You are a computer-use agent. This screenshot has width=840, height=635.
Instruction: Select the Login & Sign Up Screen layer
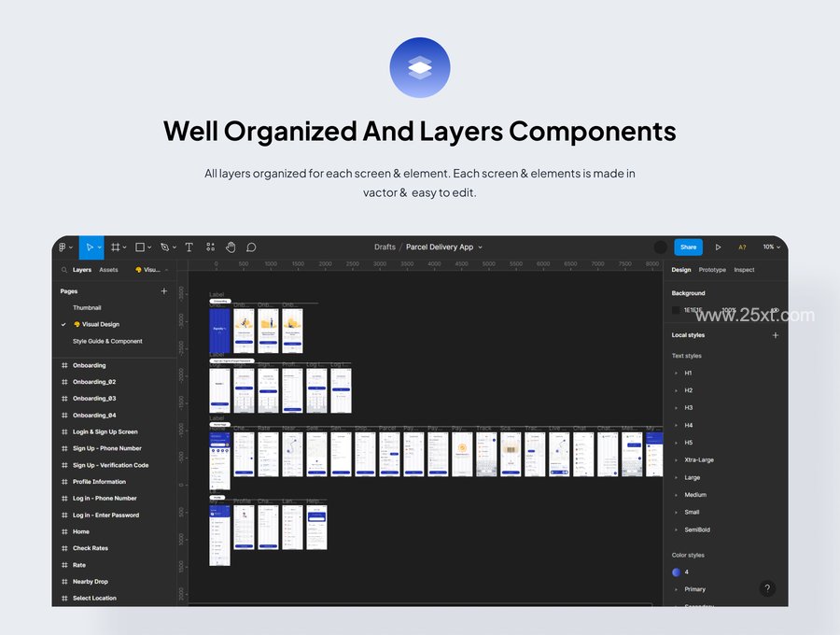coord(105,431)
